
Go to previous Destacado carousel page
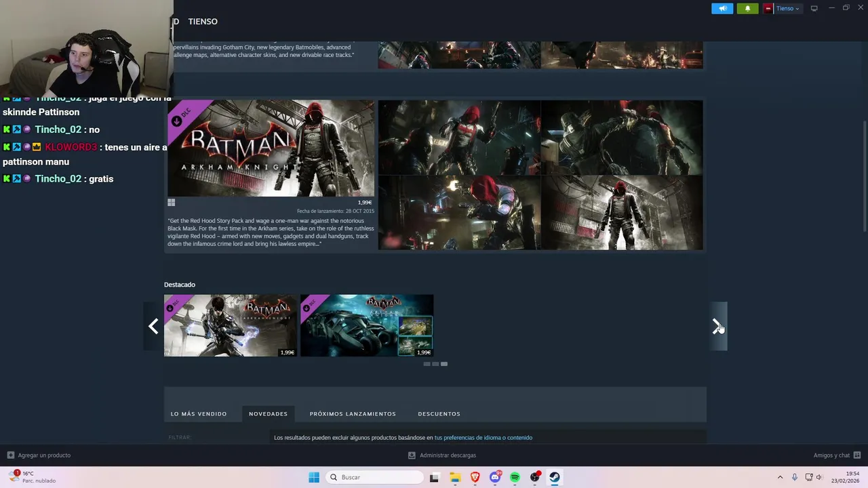153,327
